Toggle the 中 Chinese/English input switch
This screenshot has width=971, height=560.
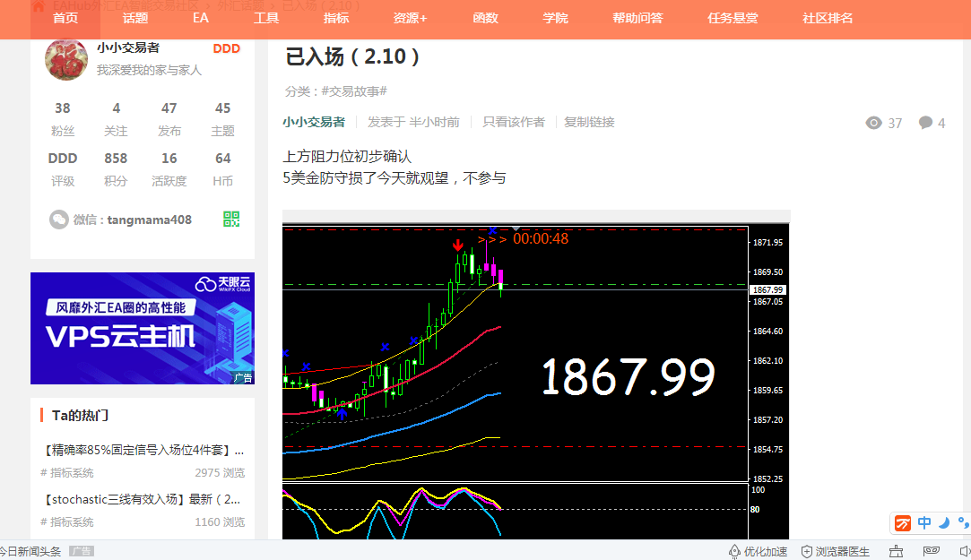click(x=924, y=522)
